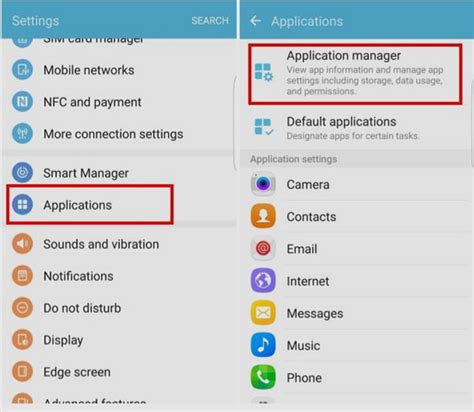Tap the Do not disturb icon
The height and width of the screenshot is (412, 474).
pyautogui.click(x=22, y=307)
